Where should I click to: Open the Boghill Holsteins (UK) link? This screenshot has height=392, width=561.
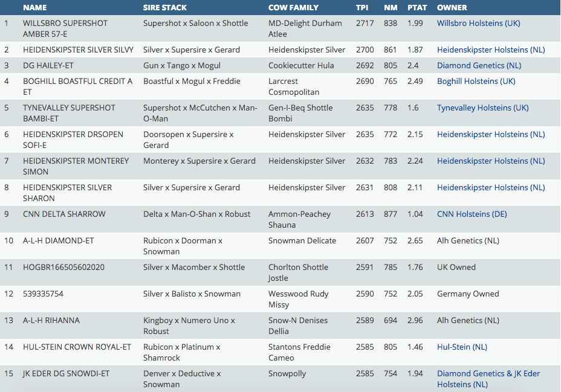click(x=476, y=81)
